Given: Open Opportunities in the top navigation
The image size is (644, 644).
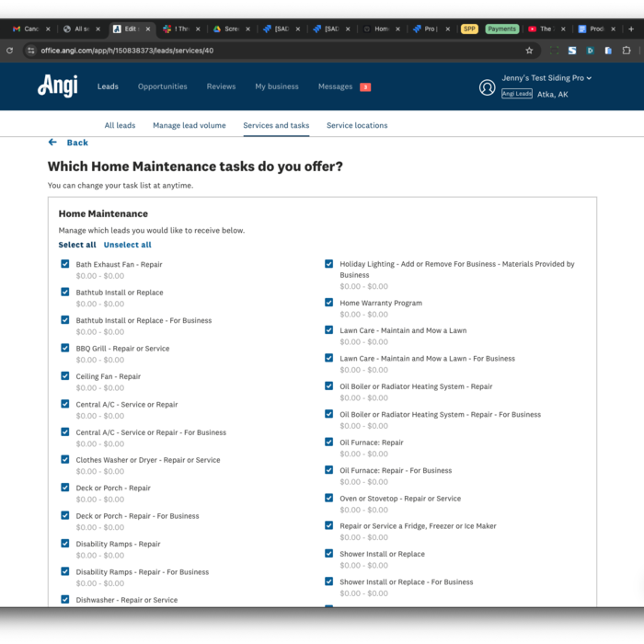Looking at the screenshot, I should pyautogui.click(x=162, y=86).
